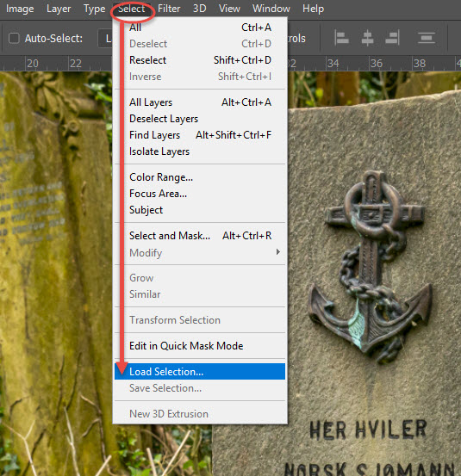Screen dimensions: 461x476
Task: Enable the Auto-Select checkbox
Action: 14,39
